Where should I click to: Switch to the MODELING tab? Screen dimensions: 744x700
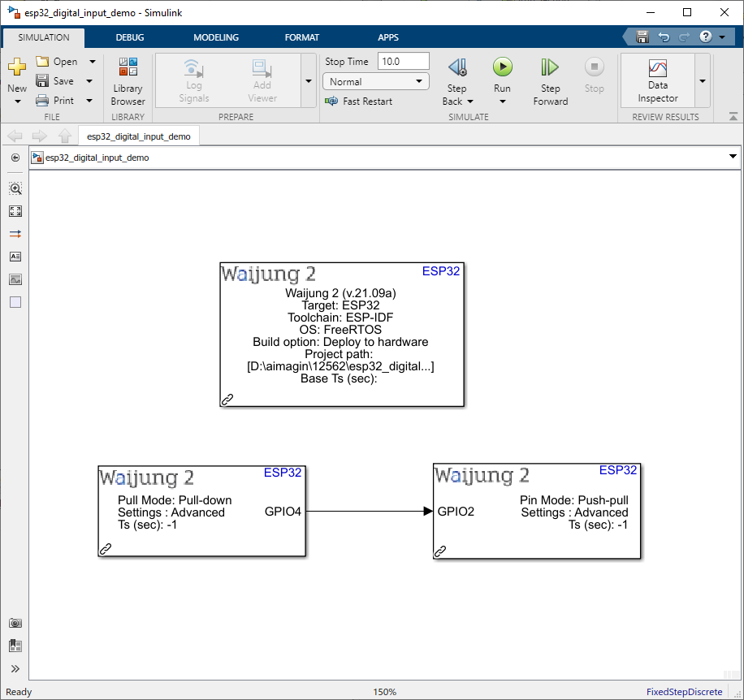[216, 37]
